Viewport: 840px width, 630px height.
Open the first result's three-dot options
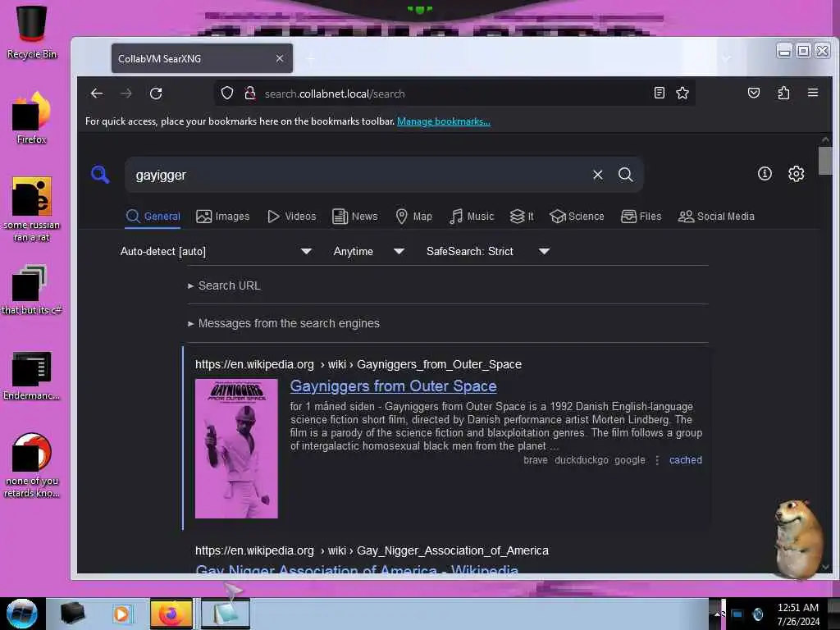point(657,460)
